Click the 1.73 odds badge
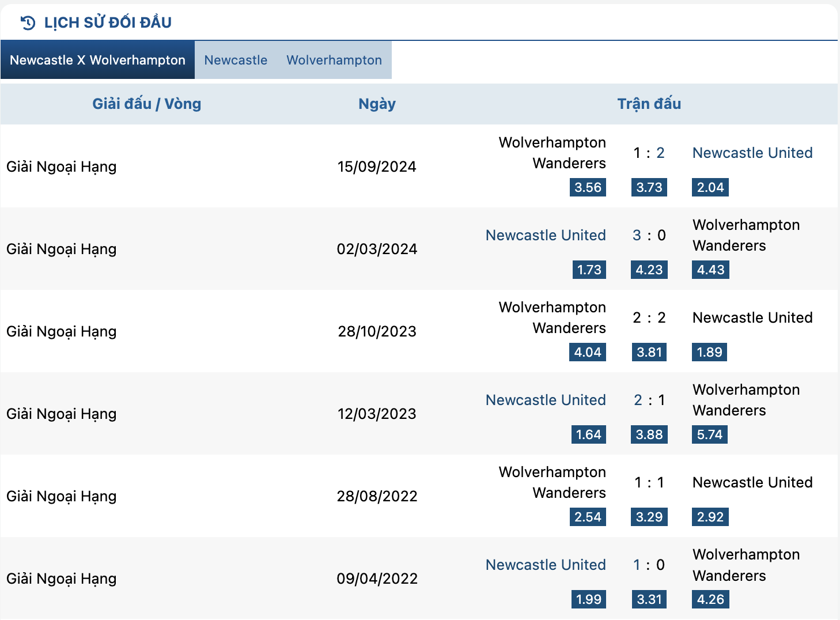840x620 pixels. click(589, 270)
